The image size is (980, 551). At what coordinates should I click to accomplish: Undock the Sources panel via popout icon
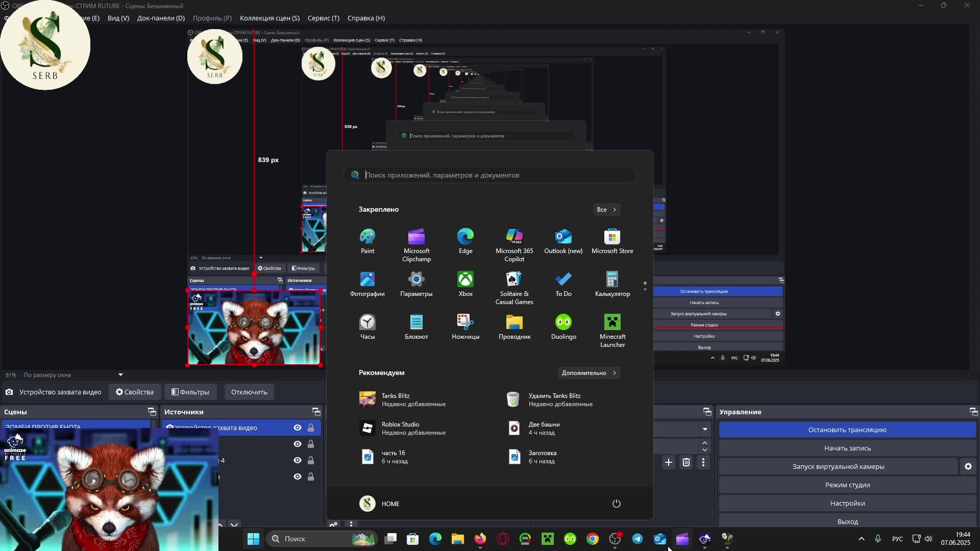(316, 412)
